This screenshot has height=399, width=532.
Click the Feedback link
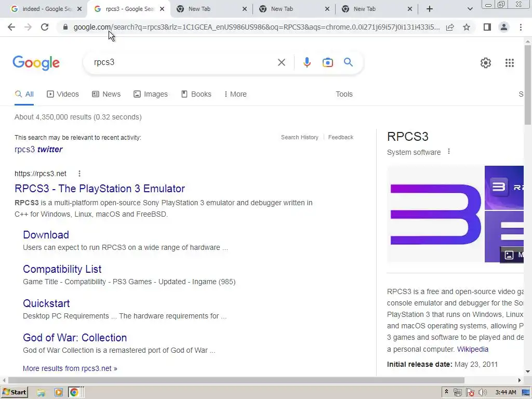click(341, 137)
